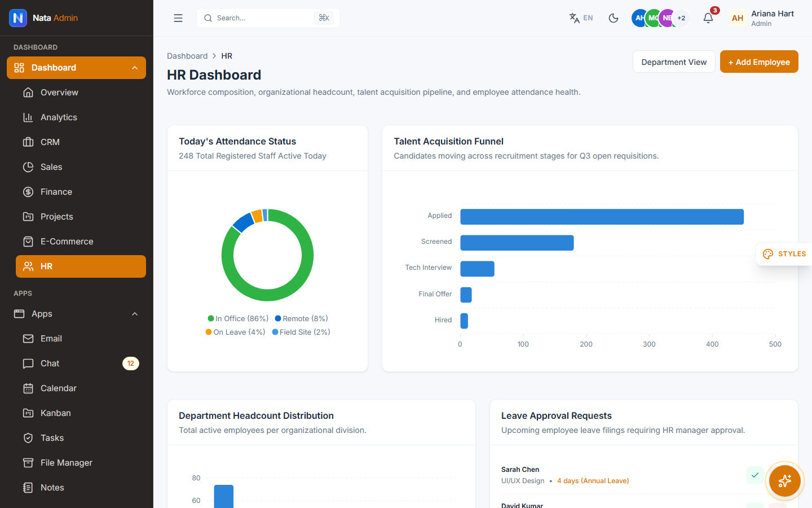This screenshot has width=812, height=508.
Task: Focus the Search input field
Action: 268,18
